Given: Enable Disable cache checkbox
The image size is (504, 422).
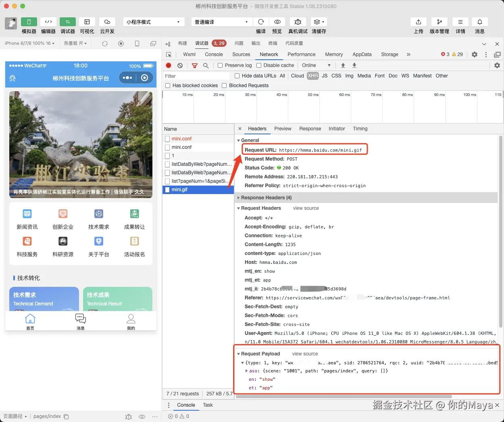Looking at the screenshot, I should (x=259, y=65).
